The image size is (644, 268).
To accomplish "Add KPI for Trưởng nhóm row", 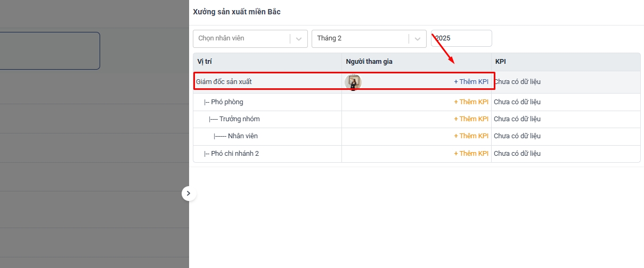I will click(x=471, y=119).
